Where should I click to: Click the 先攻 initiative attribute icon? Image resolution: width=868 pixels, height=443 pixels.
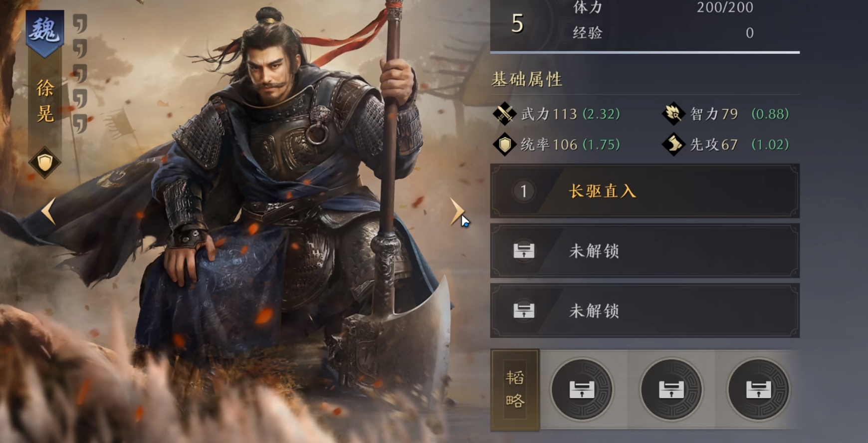[673, 145]
